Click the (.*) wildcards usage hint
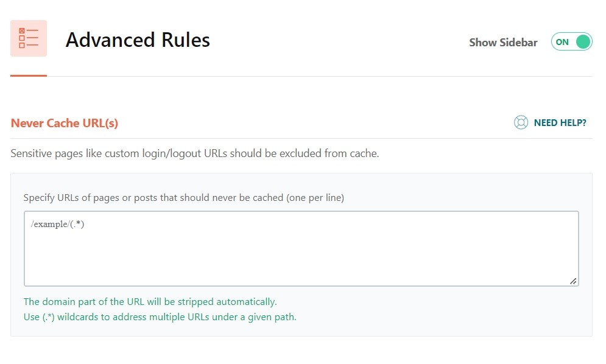Image resolution: width=606 pixels, height=364 pixels. tap(160, 317)
